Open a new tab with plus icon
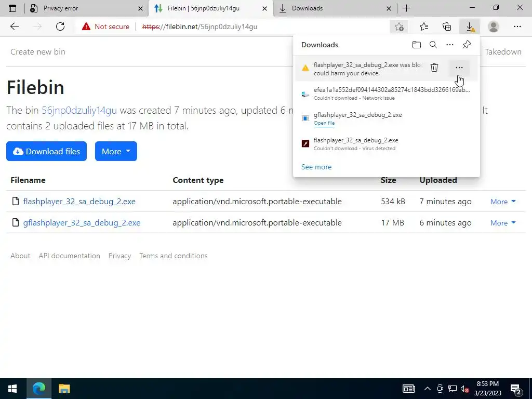 tap(406, 8)
